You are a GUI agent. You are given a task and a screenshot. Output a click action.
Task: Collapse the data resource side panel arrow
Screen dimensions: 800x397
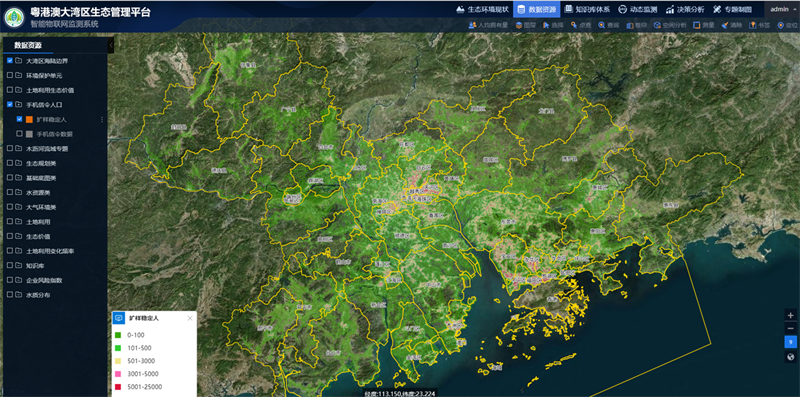pyautogui.click(x=111, y=45)
